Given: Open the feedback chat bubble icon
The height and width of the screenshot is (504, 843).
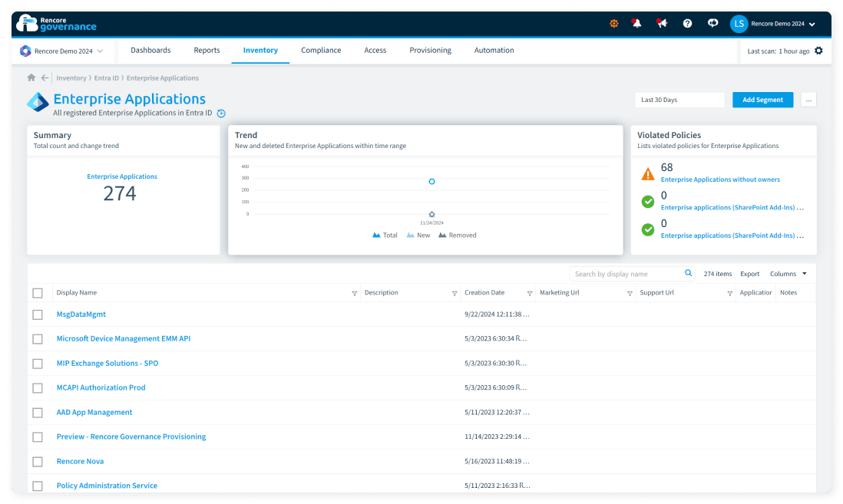Looking at the screenshot, I should (713, 23).
